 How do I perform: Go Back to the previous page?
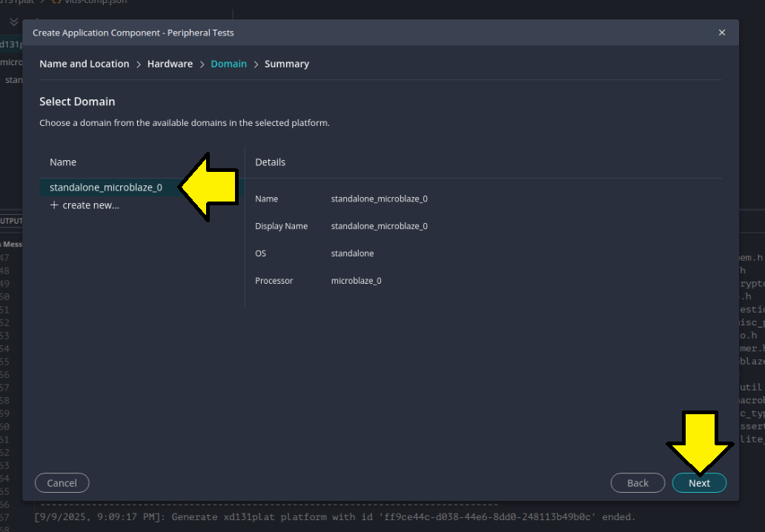click(x=637, y=483)
